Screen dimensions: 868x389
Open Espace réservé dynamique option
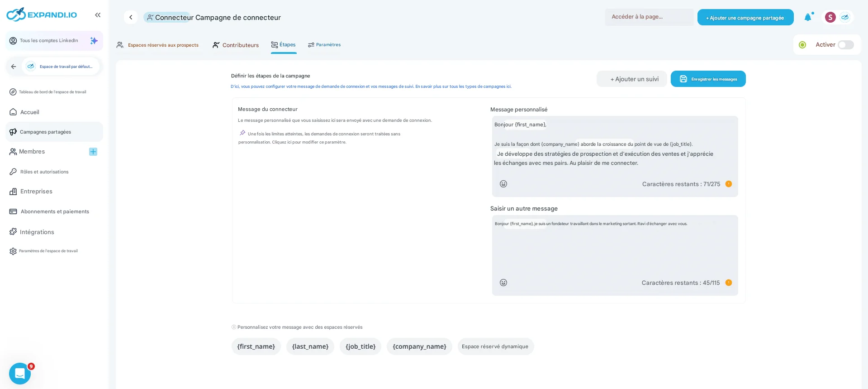pos(496,346)
